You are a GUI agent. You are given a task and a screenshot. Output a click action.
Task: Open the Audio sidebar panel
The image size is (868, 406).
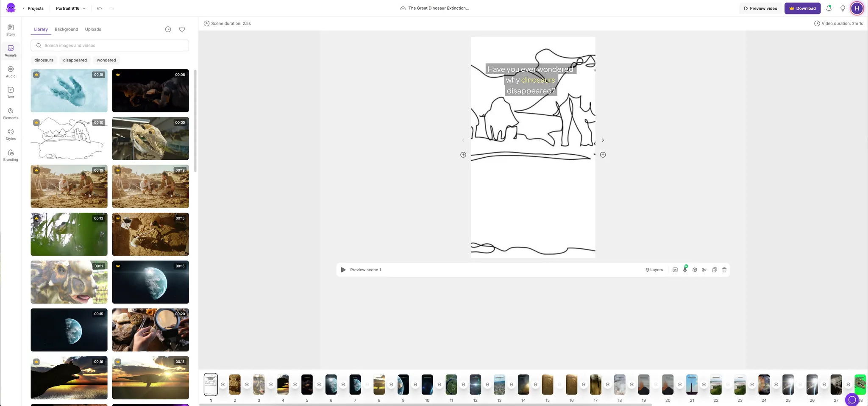tap(11, 72)
